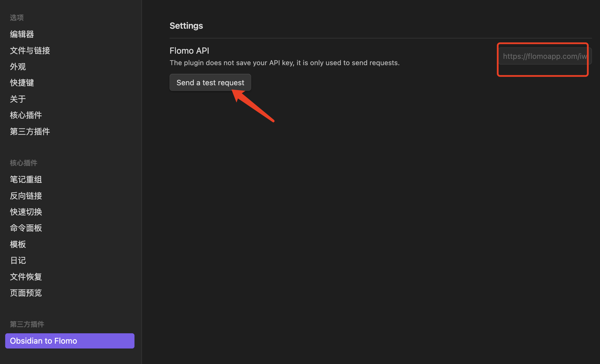Open the 关于 page
This screenshot has width=600, height=364.
18,99
